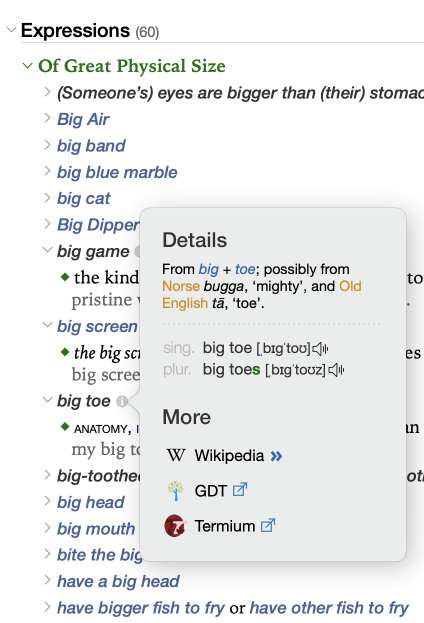This screenshot has width=424, height=623.
Task: Collapse the Expressions section
Action: (x=12, y=30)
